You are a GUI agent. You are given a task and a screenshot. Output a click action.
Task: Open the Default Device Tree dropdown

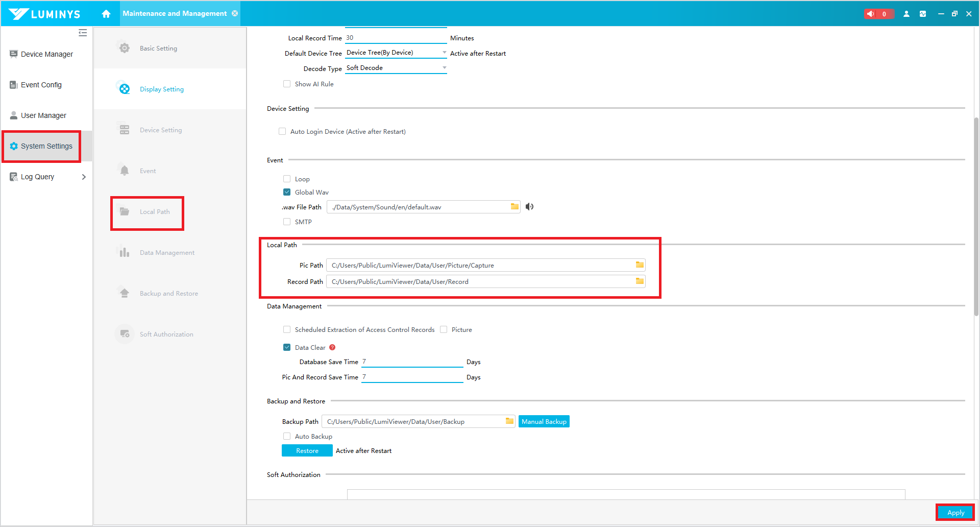tap(396, 53)
